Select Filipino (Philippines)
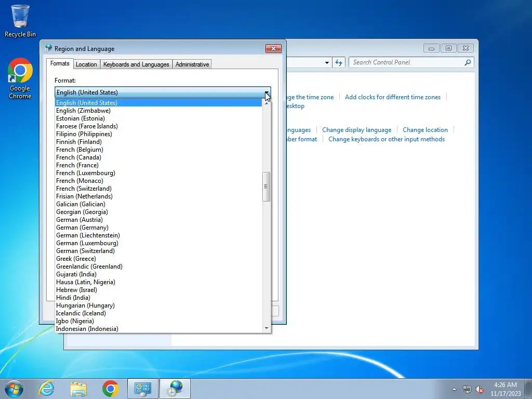The image size is (532, 399). (158, 134)
